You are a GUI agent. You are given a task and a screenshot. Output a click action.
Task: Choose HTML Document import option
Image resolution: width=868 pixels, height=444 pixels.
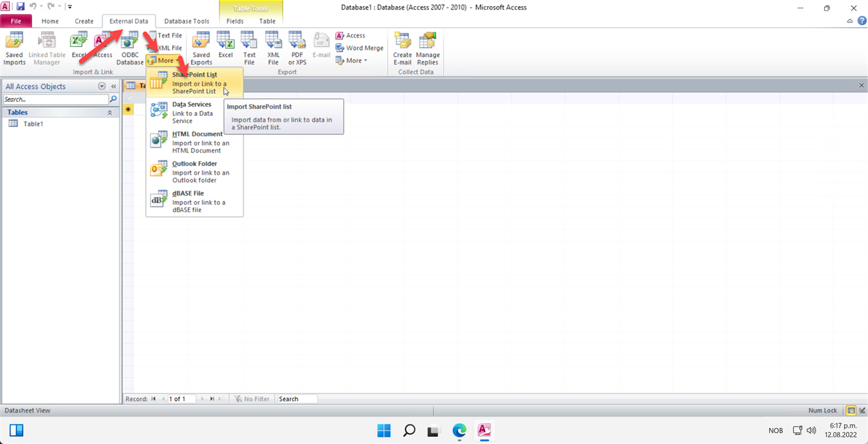[x=195, y=142]
